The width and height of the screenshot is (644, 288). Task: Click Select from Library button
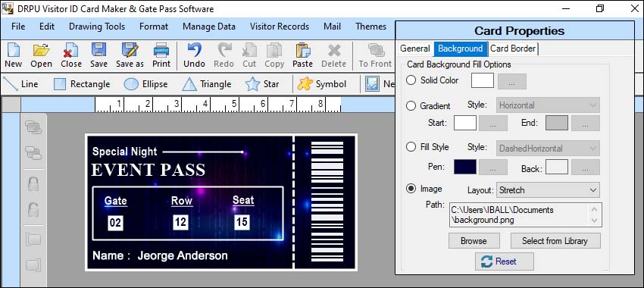[555, 241]
